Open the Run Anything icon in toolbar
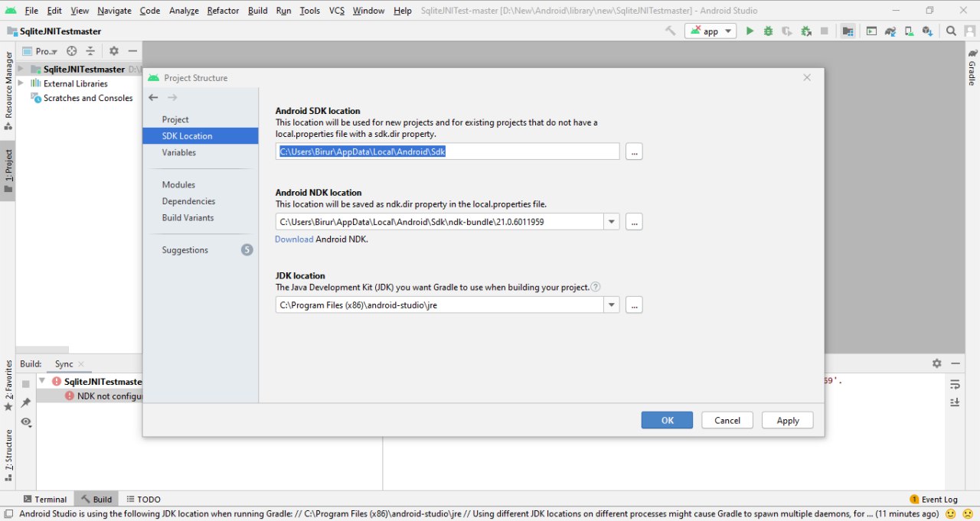 pos(871,31)
